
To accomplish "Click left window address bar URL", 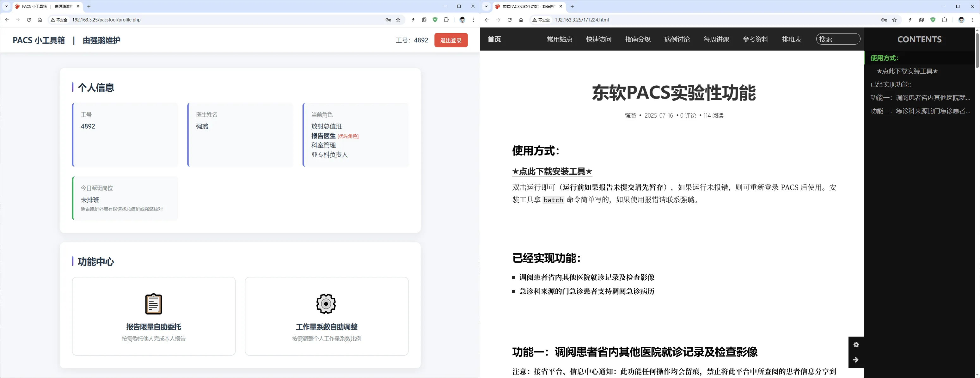I will tap(106, 20).
